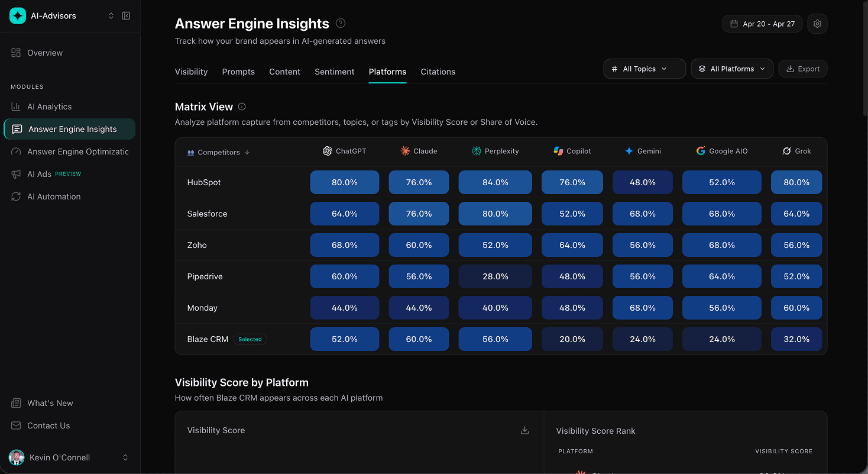The width and height of the screenshot is (868, 474).
Task: Click HubSpot's Perplexity cell 84.0%
Action: [495, 182]
